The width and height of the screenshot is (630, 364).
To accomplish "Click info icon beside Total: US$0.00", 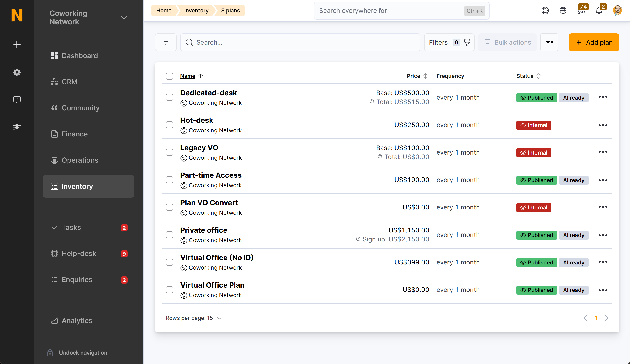I will pyautogui.click(x=380, y=157).
